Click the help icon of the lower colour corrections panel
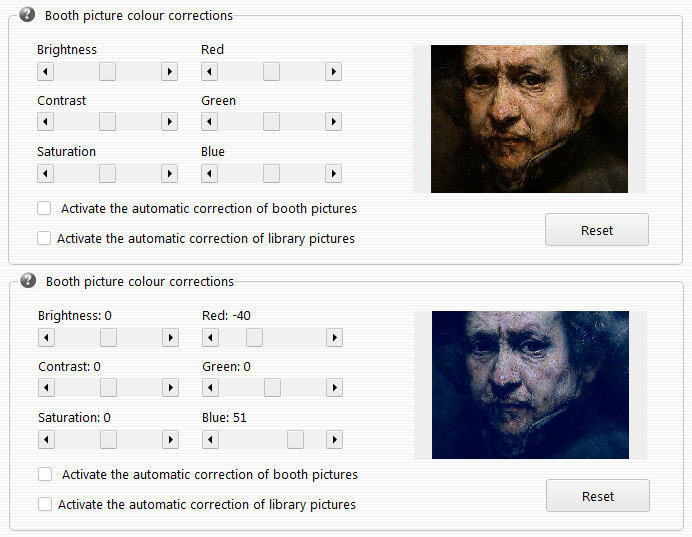 [27, 281]
